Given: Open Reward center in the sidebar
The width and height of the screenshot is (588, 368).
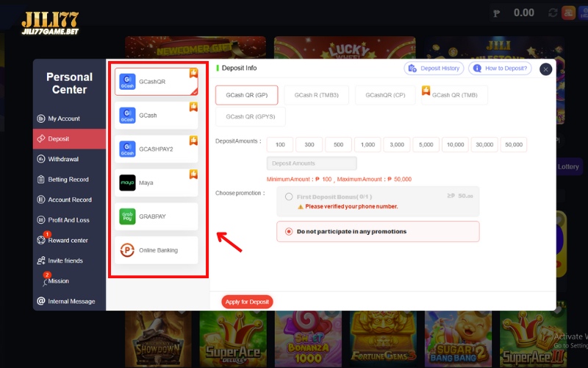Looking at the screenshot, I should click(x=69, y=241).
